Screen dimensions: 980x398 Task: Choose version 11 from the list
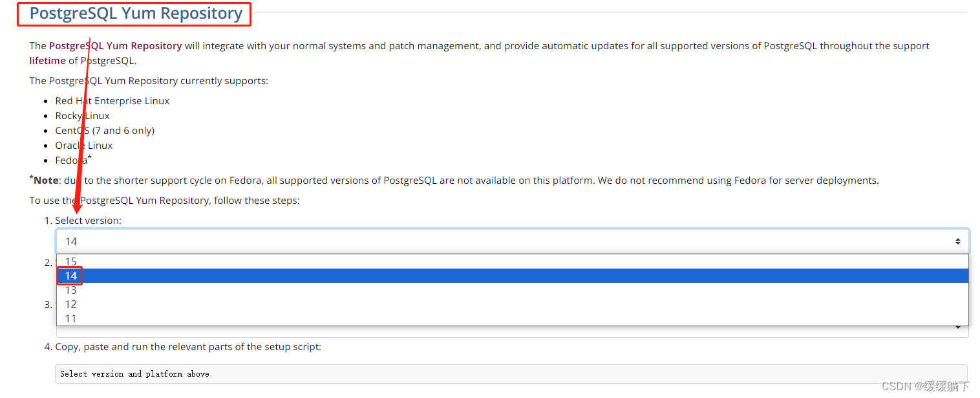click(x=512, y=318)
